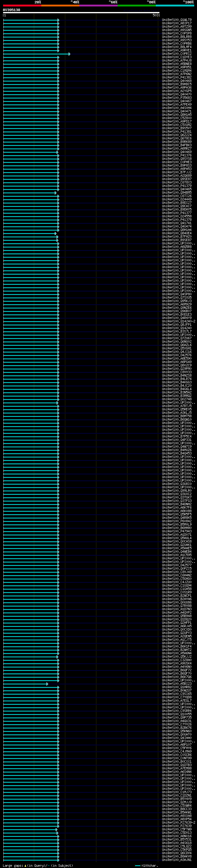Select the query name AV395138

coord(11,10)
